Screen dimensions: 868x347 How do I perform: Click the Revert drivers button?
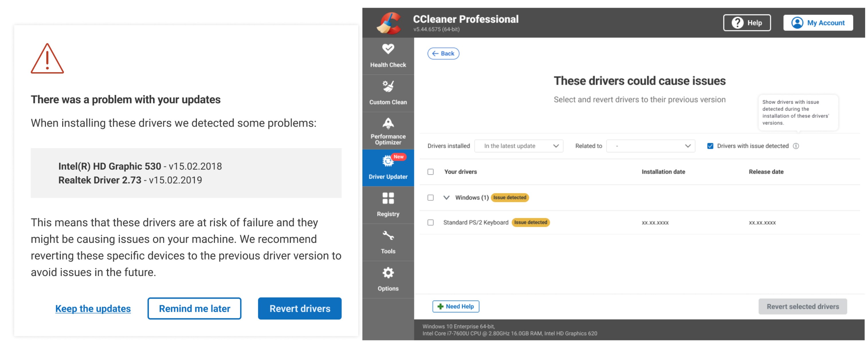(299, 308)
